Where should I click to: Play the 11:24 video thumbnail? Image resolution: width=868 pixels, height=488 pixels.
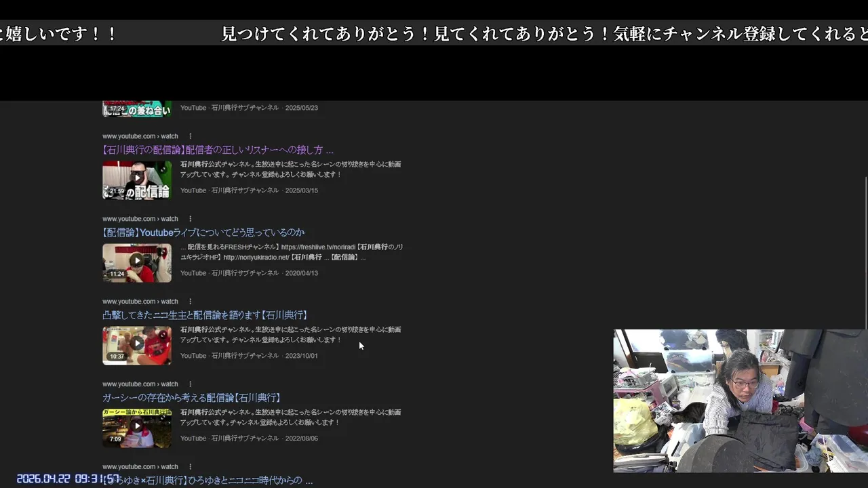[x=137, y=262]
